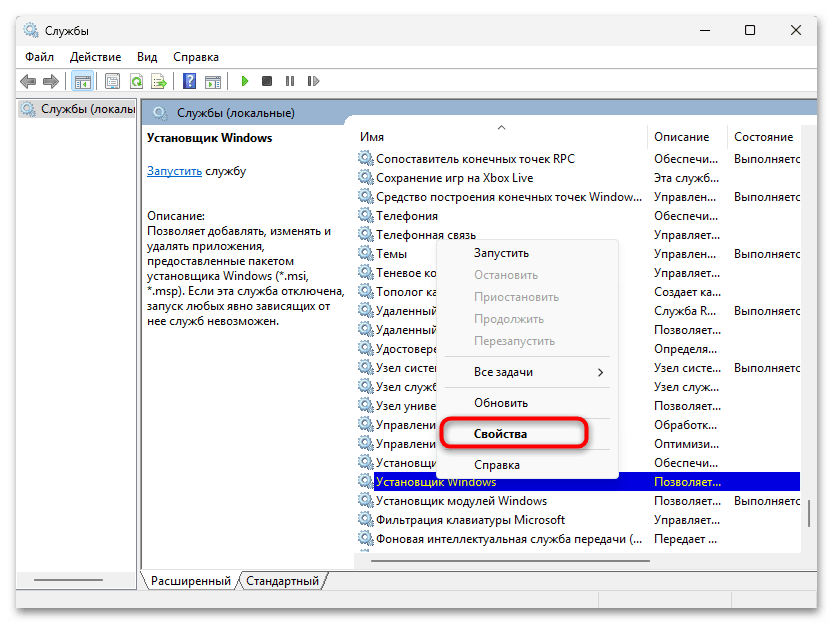
Task: Open the Справка menu in menu bar
Action: (196, 57)
